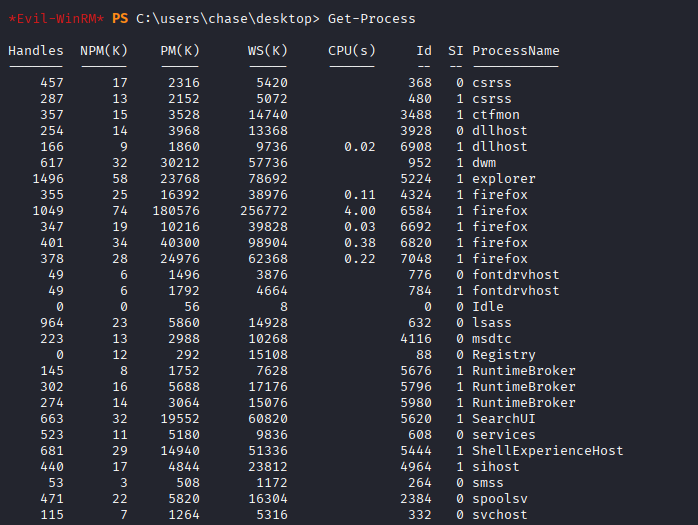Click the process Id 3488
Image resolution: width=698 pixels, height=525 pixels.
[416, 115]
